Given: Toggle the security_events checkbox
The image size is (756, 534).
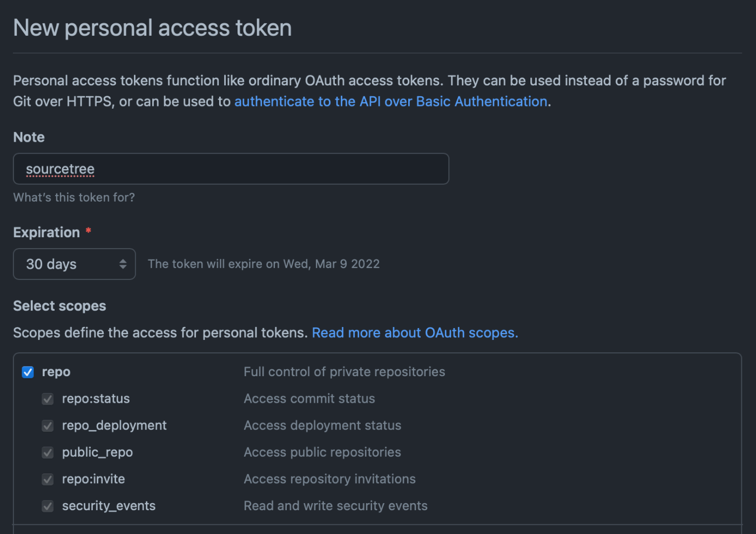Looking at the screenshot, I should point(48,506).
